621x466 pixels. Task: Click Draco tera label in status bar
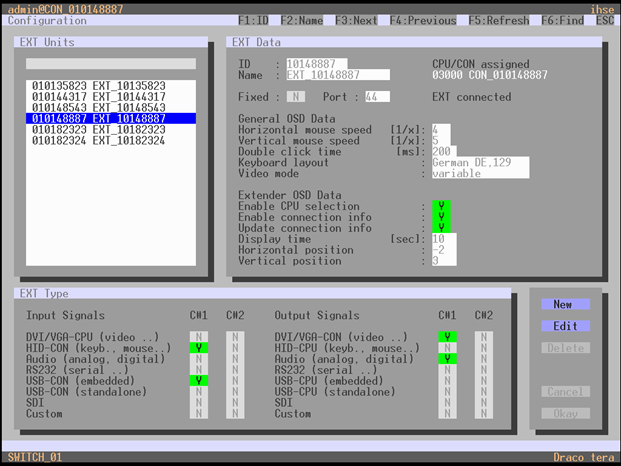584,457
